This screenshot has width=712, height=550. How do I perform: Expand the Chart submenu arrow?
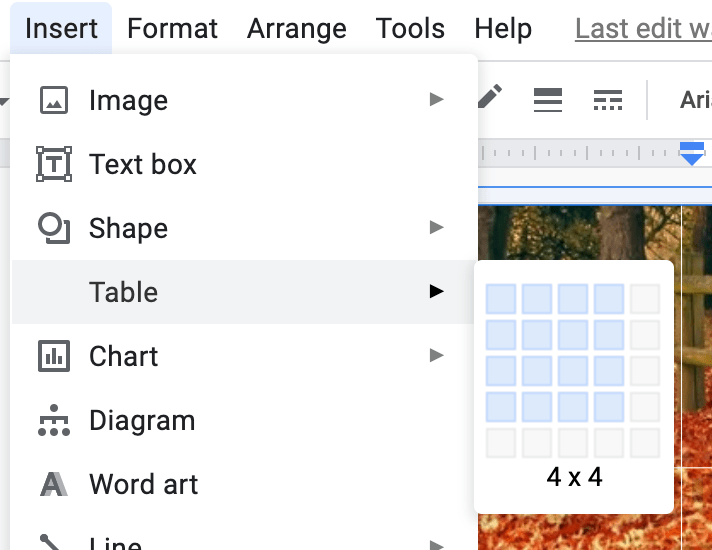(436, 356)
